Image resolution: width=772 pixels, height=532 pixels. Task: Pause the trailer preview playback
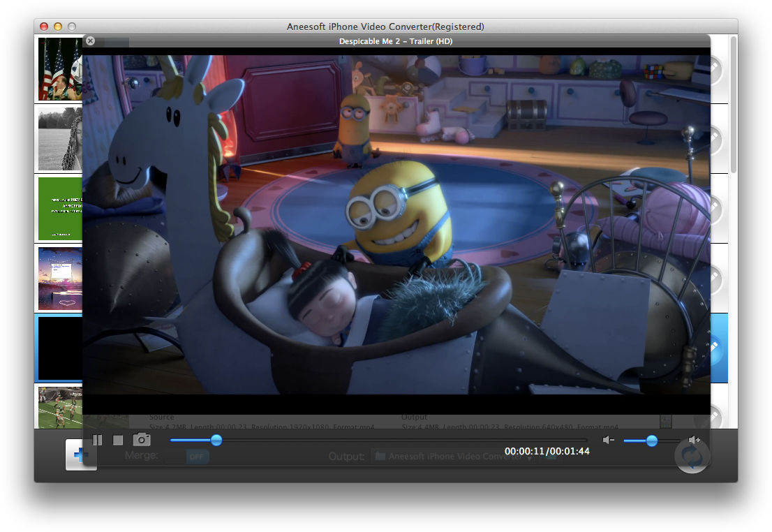coord(98,440)
